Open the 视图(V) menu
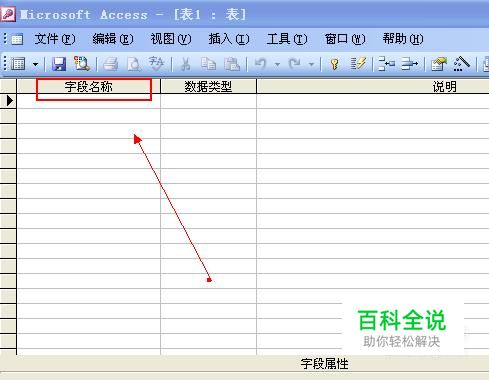The width and height of the screenshot is (489, 380). [x=171, y=39]
